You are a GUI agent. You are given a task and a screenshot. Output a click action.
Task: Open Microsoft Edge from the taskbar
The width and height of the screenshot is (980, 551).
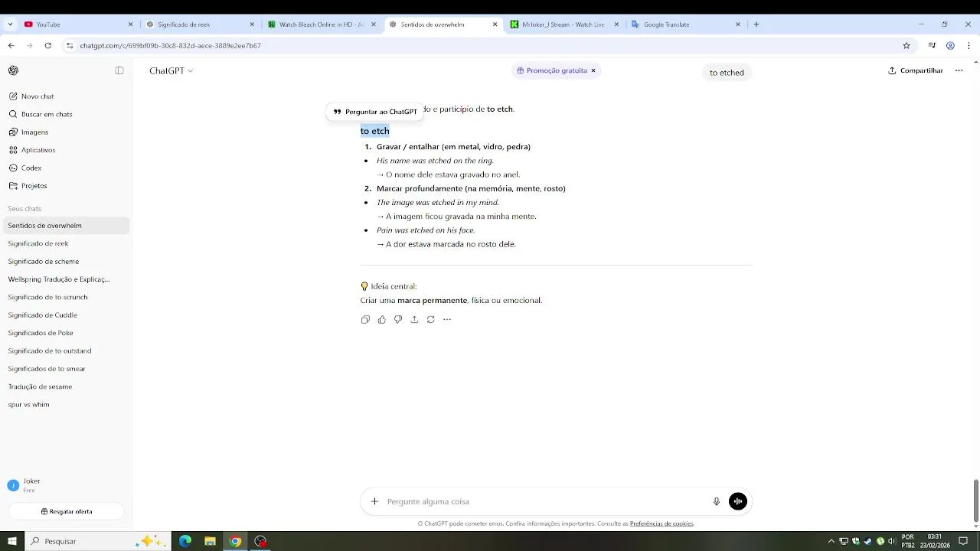click(185, 541)
